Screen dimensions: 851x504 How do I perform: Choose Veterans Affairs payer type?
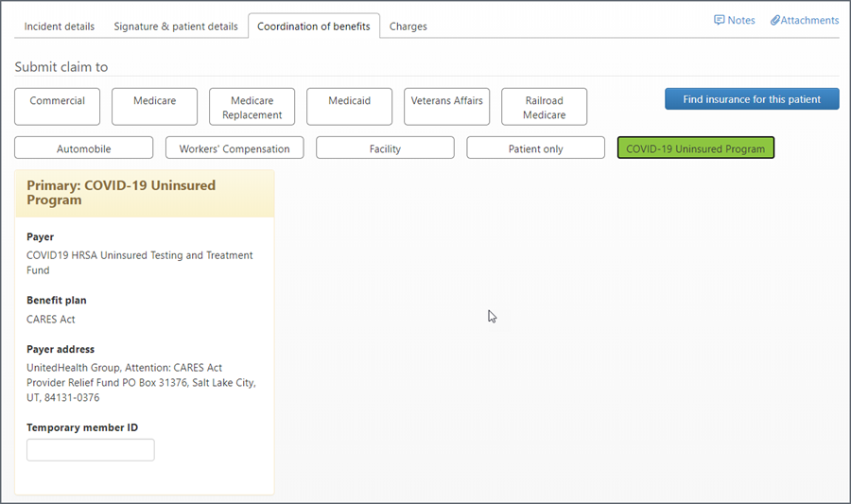point(446,107)
